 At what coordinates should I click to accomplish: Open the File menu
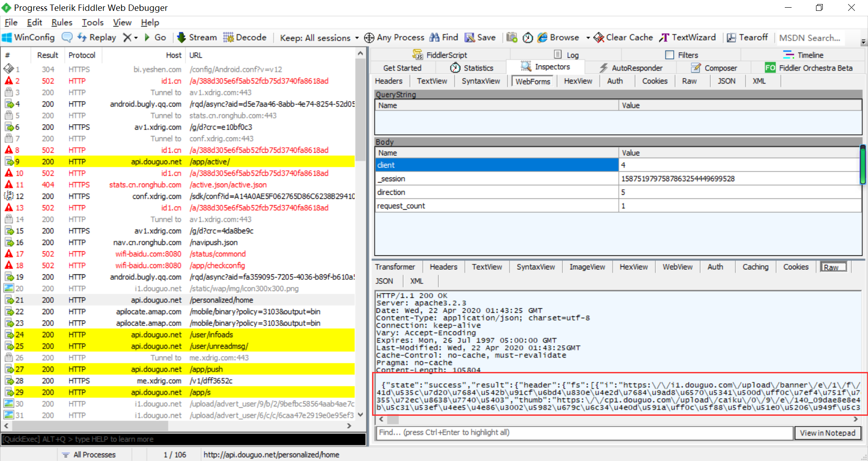(x=11, y=22)
